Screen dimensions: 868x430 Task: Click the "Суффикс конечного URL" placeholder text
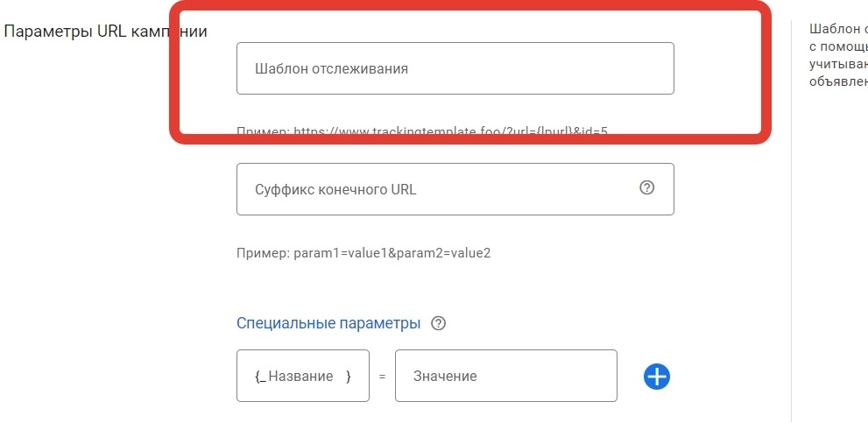pyautogui.click(x=335, y=189)
